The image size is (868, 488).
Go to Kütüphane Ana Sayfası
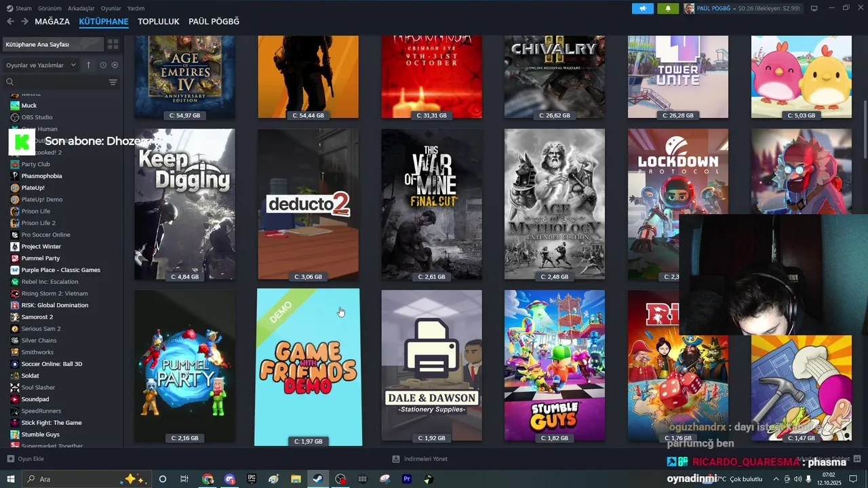54,44
